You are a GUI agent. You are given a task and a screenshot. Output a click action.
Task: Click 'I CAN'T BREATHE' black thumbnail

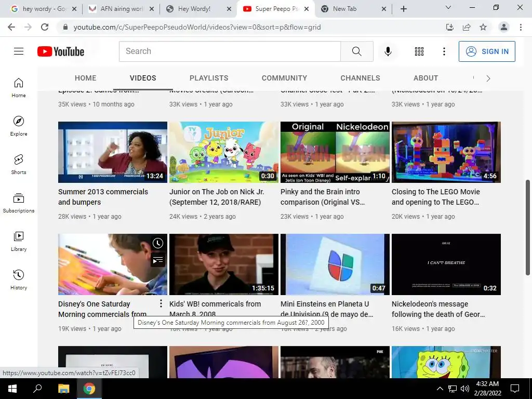click(x=446, y=264)
